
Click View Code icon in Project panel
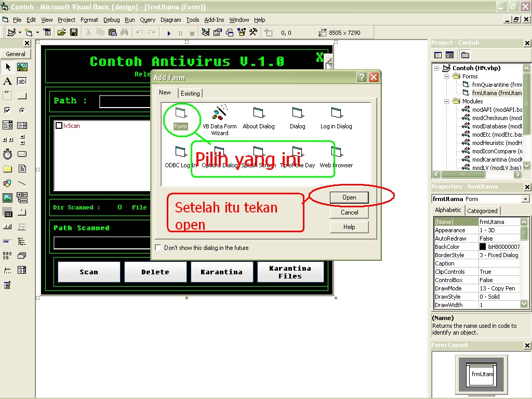(438, 55)
